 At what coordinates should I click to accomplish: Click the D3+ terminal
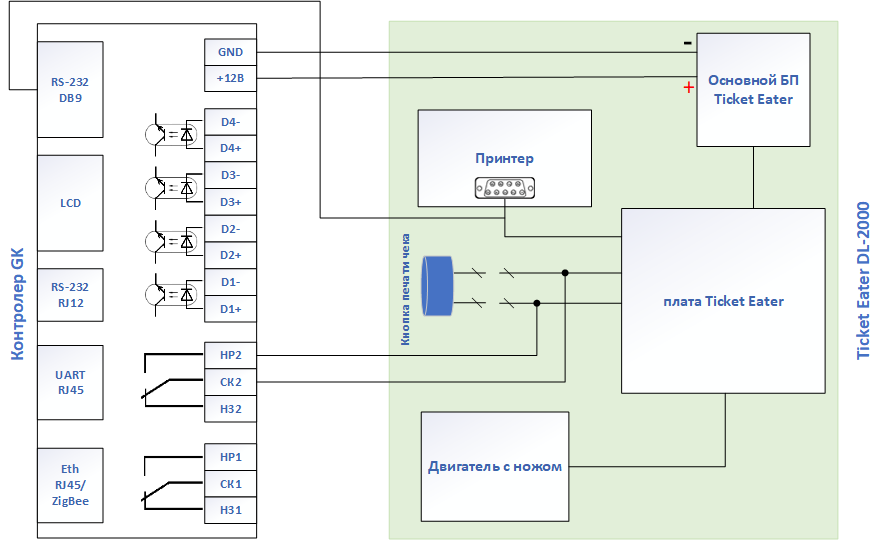coord(230,202)
